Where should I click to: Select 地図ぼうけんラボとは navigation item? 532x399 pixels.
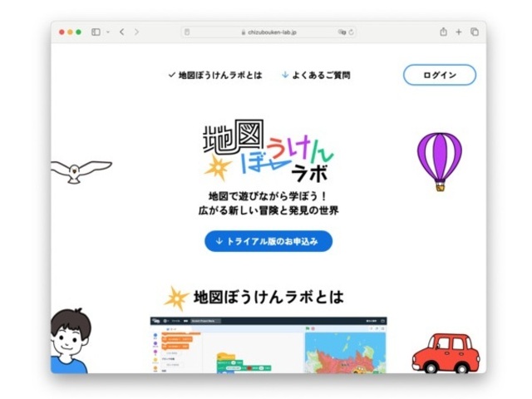tap(215, 75)
